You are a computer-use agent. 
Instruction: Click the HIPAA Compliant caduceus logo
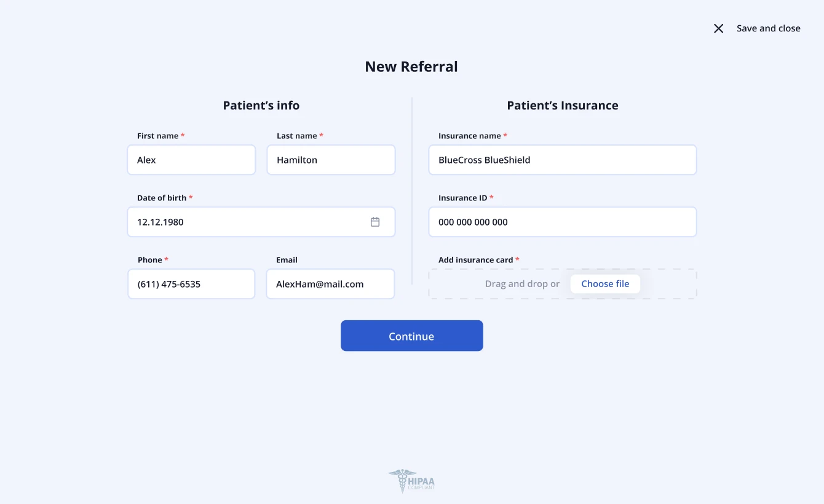coord(411,481)
